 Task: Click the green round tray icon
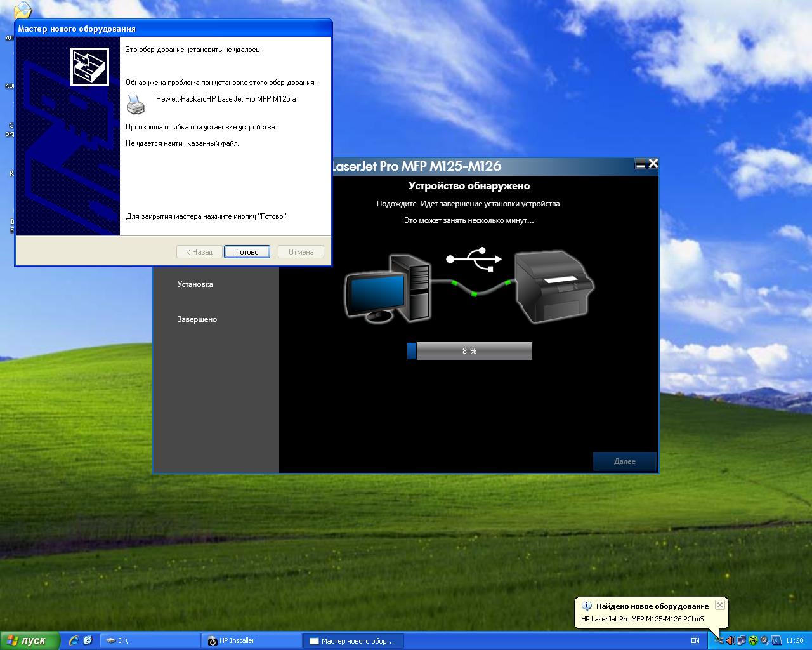click(x=753, y=640)
